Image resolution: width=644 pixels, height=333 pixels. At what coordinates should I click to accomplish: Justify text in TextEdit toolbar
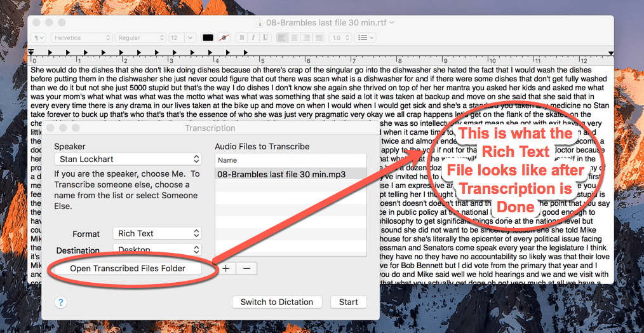318,38
